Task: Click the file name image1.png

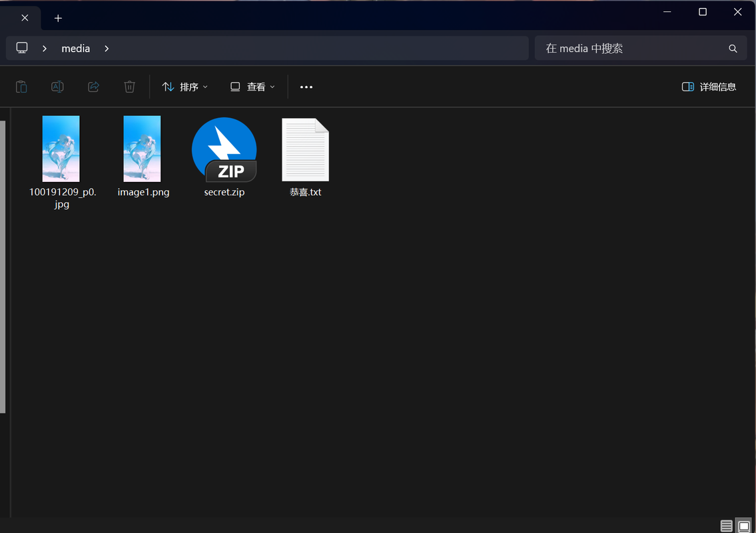Action: point(143,192)
